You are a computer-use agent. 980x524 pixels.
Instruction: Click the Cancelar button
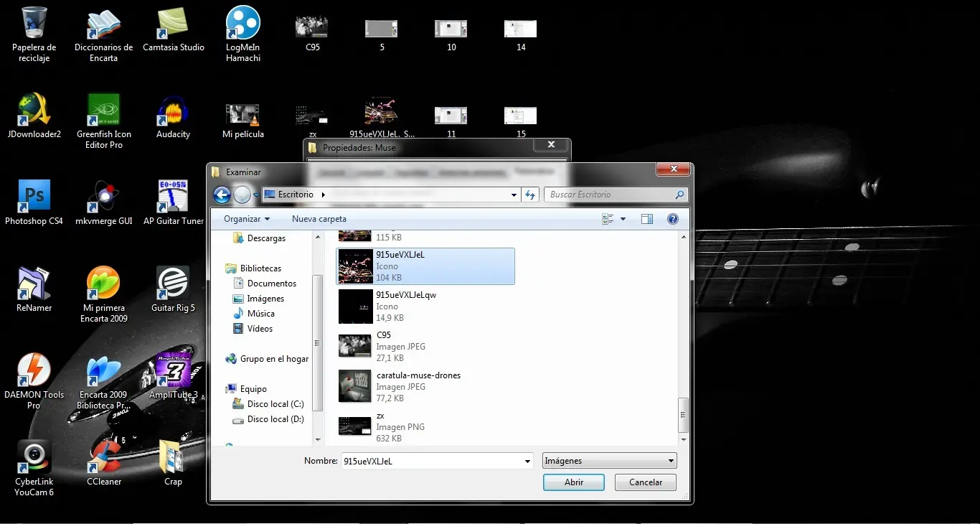point(646,482)
